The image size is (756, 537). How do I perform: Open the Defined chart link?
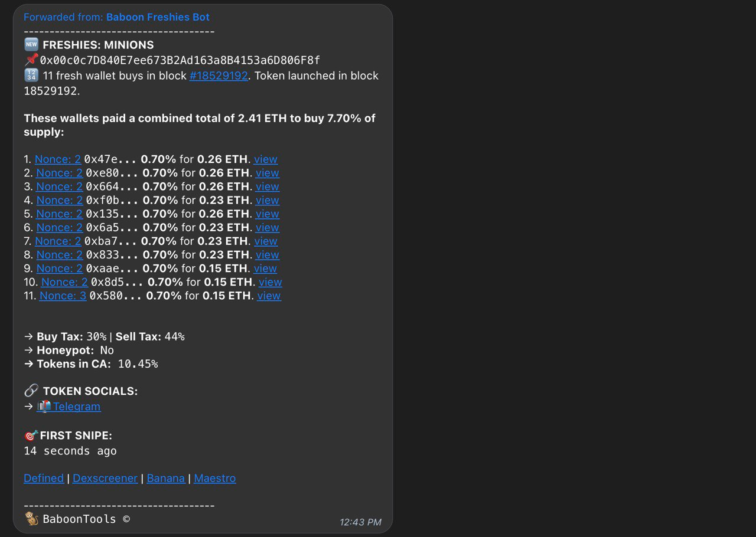[44, 479]
